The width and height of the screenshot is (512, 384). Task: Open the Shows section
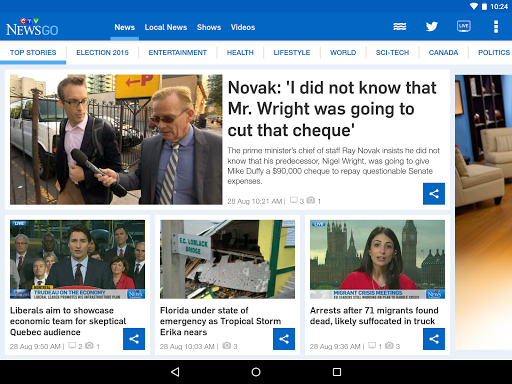click(209, 27)
